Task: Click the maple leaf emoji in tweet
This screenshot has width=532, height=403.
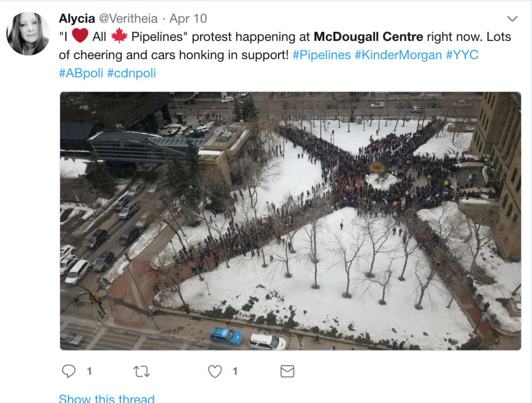Action: click(119, 35)
